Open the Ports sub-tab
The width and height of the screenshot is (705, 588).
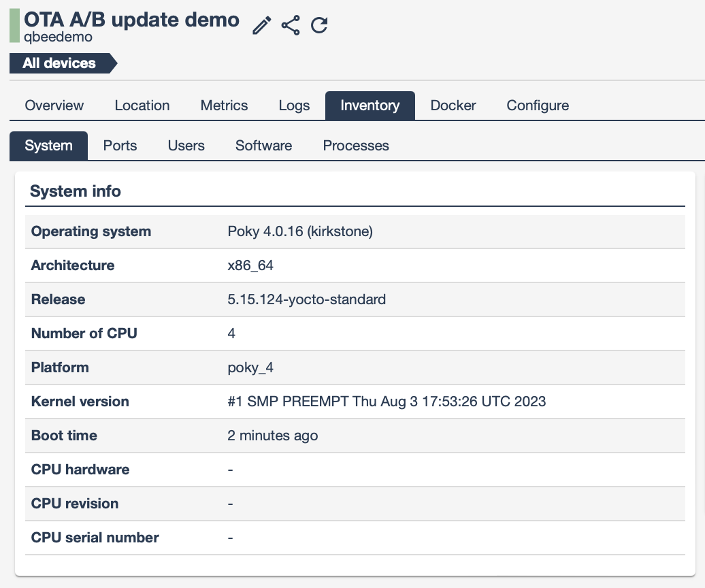click(120, 146)
